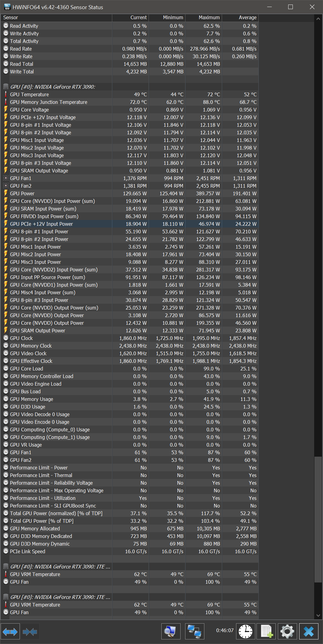Click the GPU Fan1 RPM fan icon
Screen dimensions: 323x644
[6, 178]
